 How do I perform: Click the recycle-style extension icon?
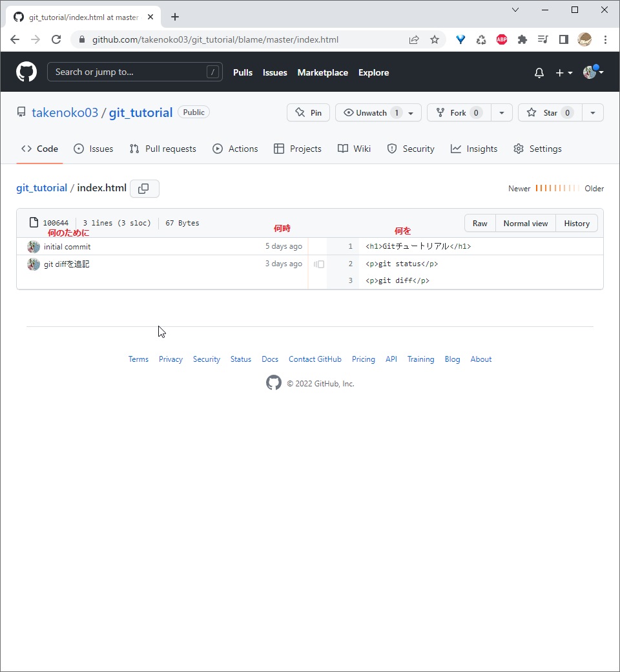click(481, 40)
